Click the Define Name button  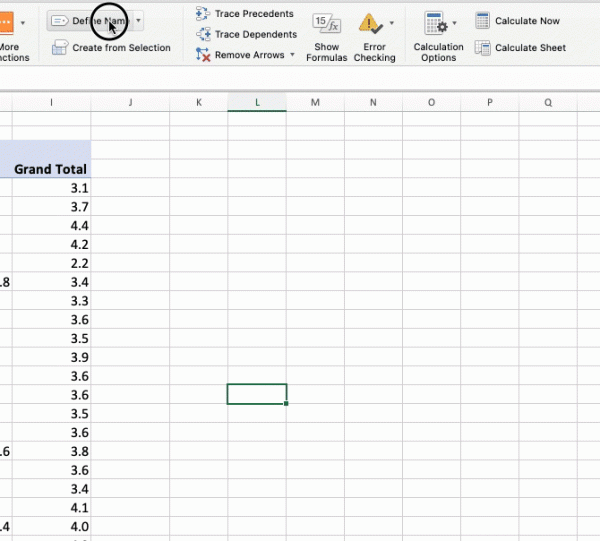click(x=90, y=21)
